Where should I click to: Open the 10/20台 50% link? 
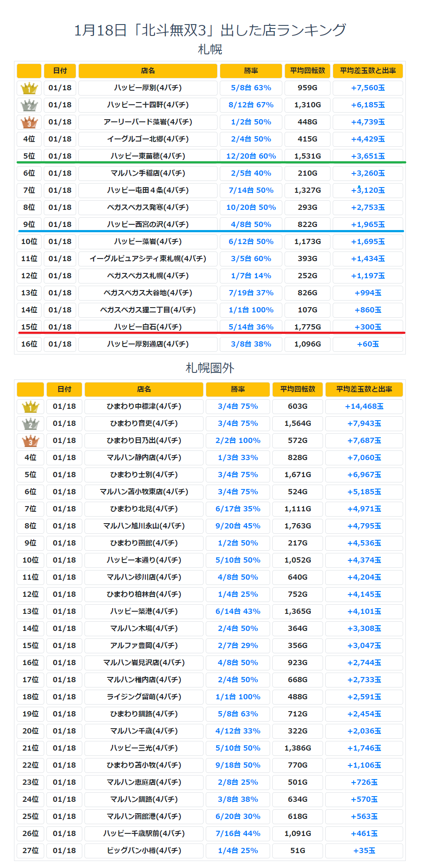point(251,207)
